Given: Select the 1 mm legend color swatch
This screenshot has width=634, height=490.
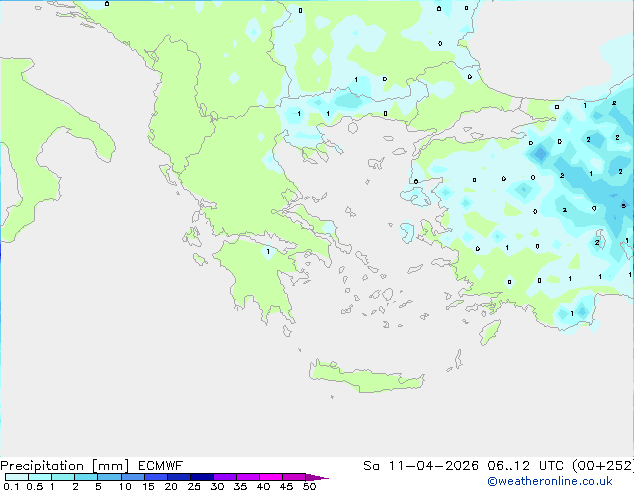Looking at the screenshot, I should pos(63,477).
